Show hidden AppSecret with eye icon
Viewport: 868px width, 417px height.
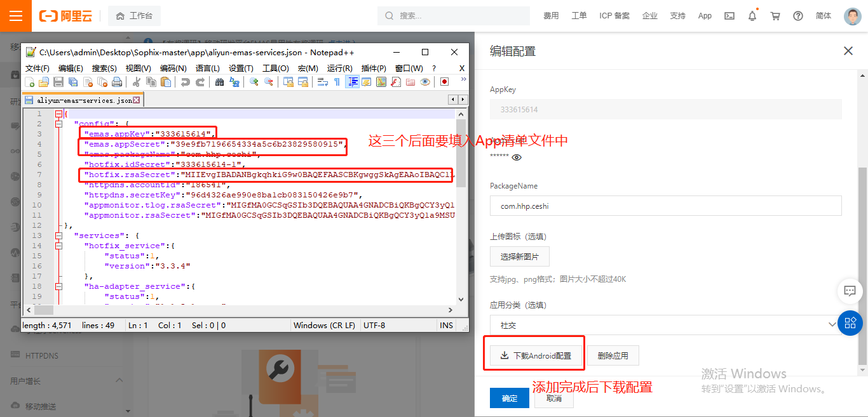517,157
